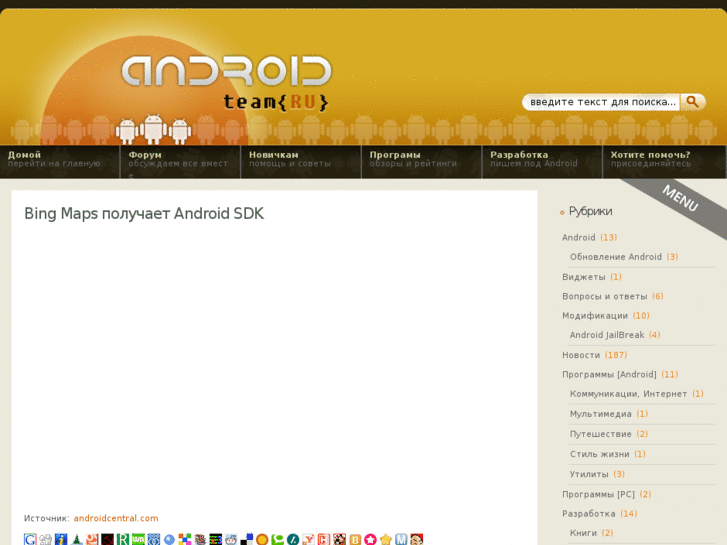Click the Рубрики sidebar heading
This screenshot has height=545, width=727.
coord(590,212)
